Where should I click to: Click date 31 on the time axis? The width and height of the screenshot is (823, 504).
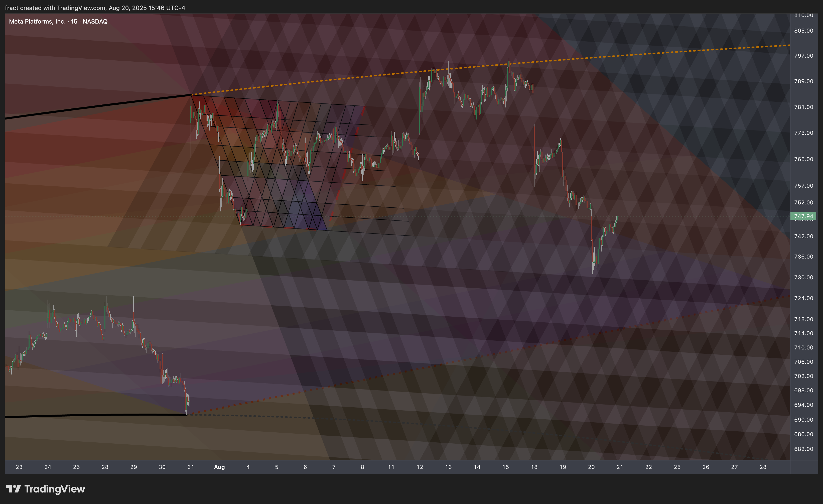pos(191,467)
